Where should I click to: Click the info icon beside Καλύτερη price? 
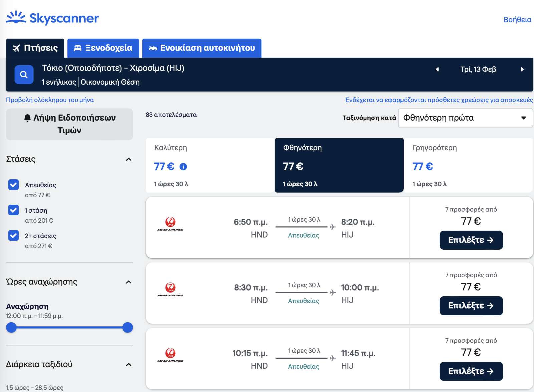[183, 167]
